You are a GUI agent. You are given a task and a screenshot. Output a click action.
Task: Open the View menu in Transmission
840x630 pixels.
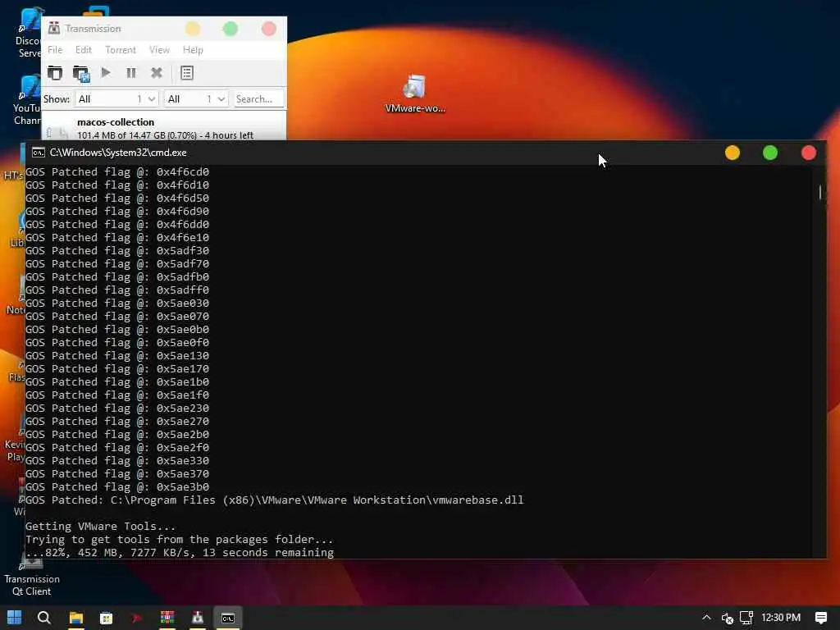coord(159,50)
